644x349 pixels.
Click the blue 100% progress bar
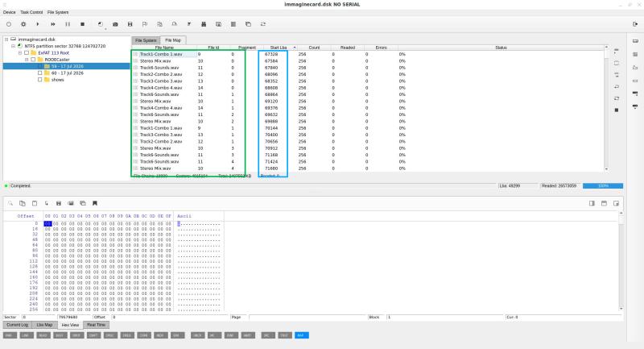point(603,186)
